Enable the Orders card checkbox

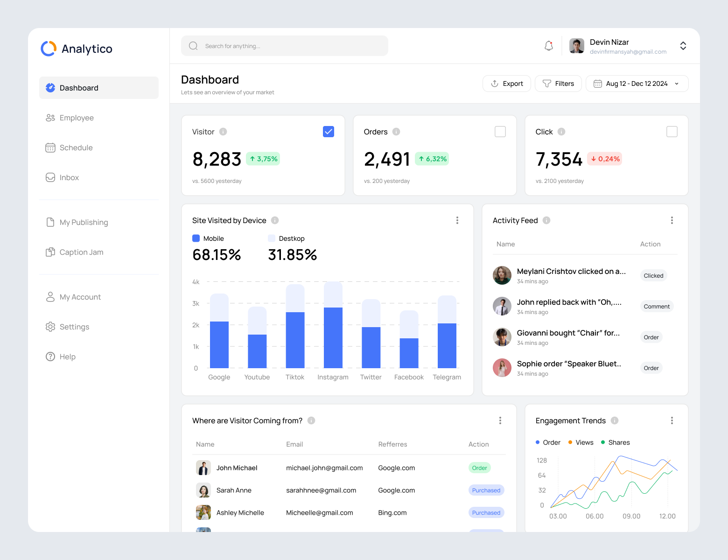pyautogui.click(x=500, y=132)
